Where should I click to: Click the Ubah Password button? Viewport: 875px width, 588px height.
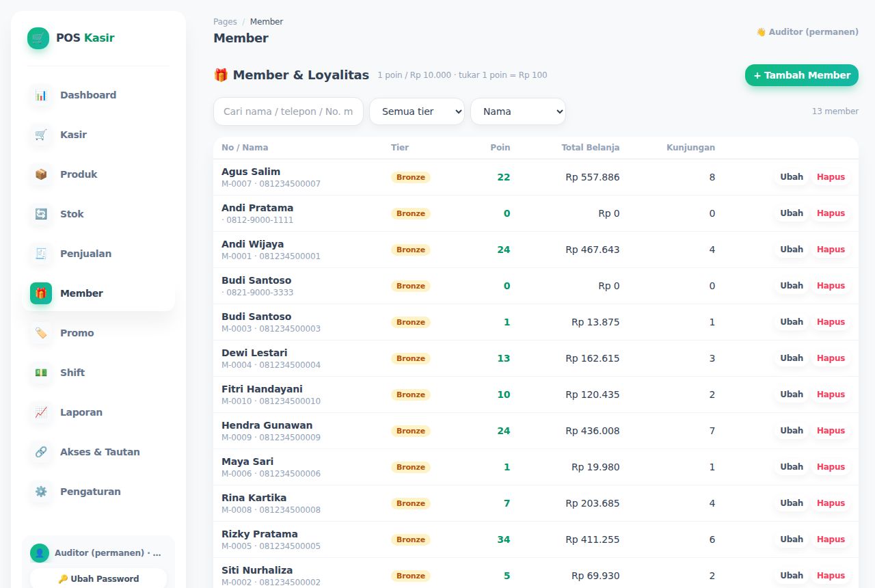pos(98,578)
